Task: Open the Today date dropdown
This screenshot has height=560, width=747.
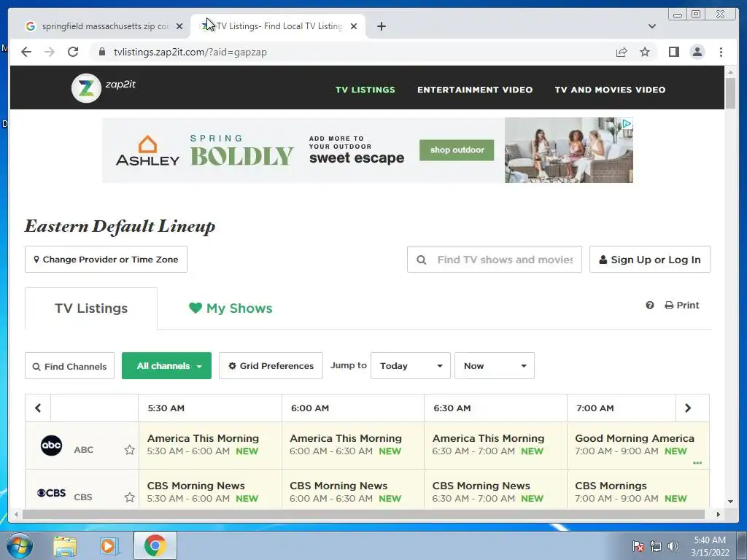Action: (411, 366)
